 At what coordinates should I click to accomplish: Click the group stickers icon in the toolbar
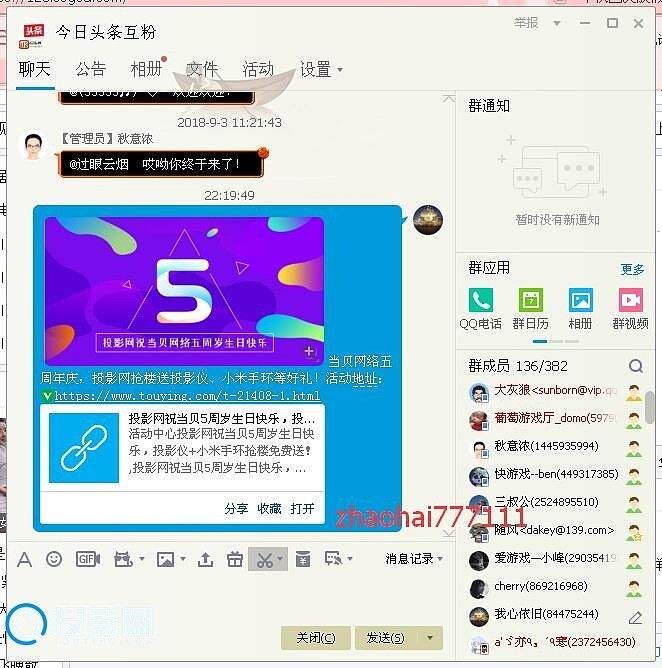[x=123, y=559]
